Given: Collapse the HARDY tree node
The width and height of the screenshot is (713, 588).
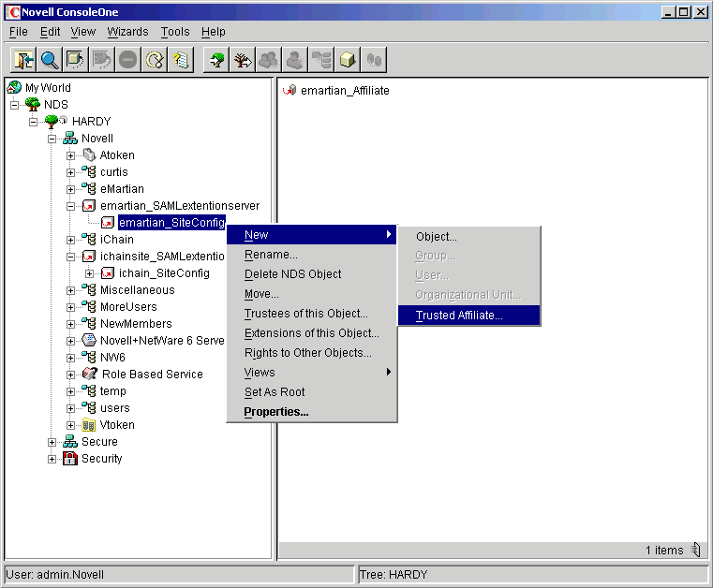Looking at the screenshot, I should (x=33, y=122).
